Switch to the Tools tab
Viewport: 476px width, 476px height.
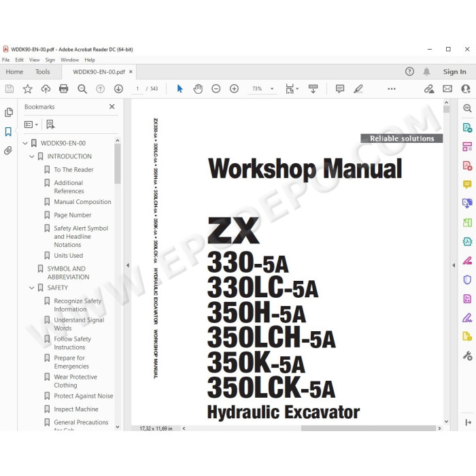(x=42, y=71)
